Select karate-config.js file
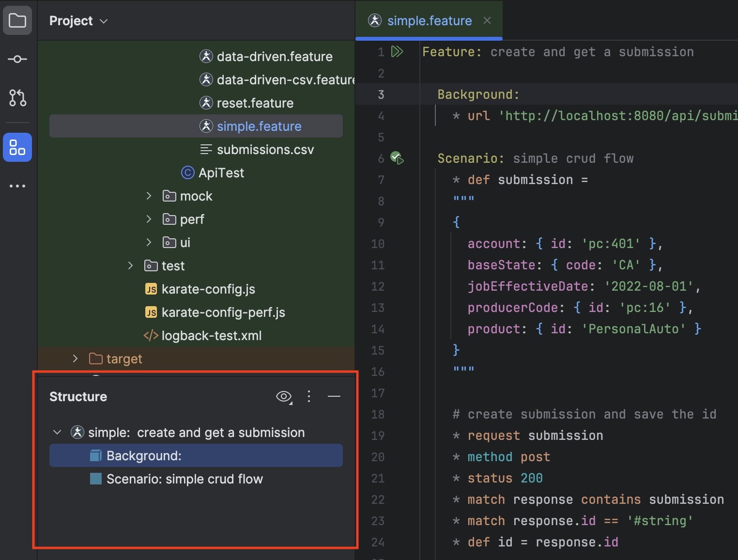The height and width of the screenshot is (560, 738). [x=208, y=289]
